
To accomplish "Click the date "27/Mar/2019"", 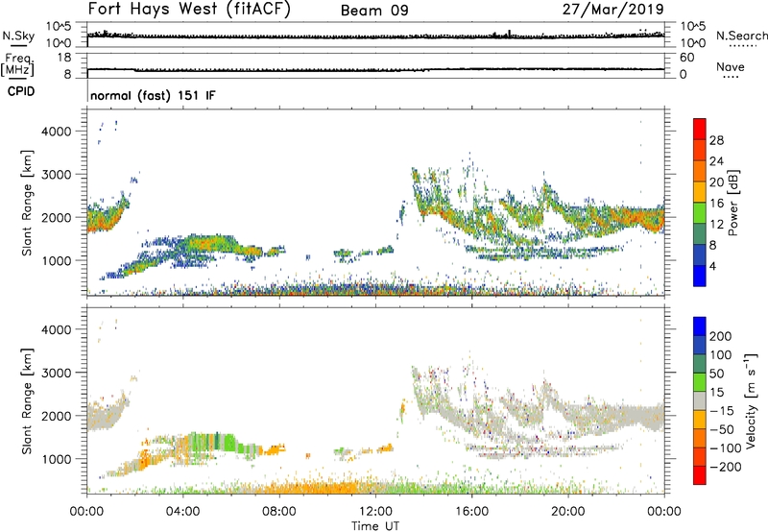I will point(613,10).
